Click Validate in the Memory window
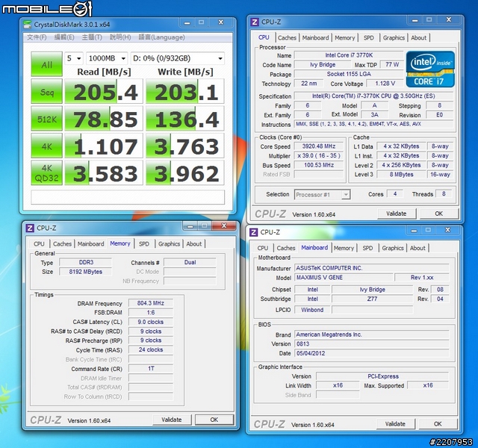This screenshot has height=448, width=478. coord(172,420)
